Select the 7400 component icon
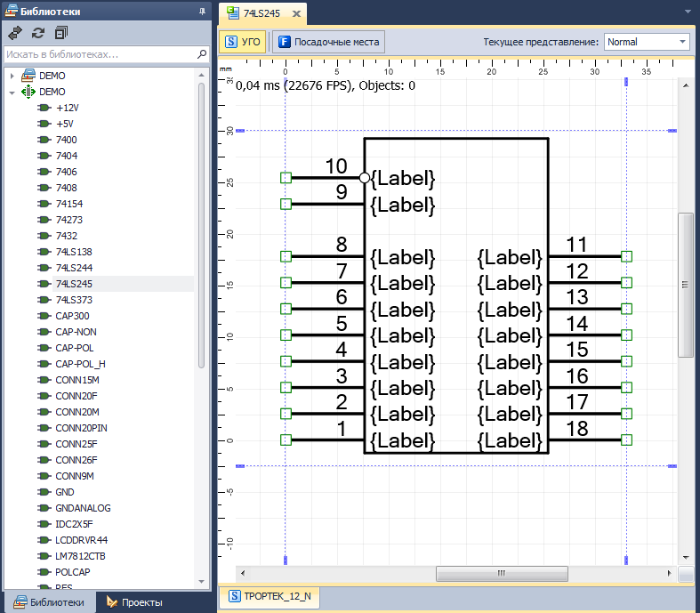 (x=43, y=140)
